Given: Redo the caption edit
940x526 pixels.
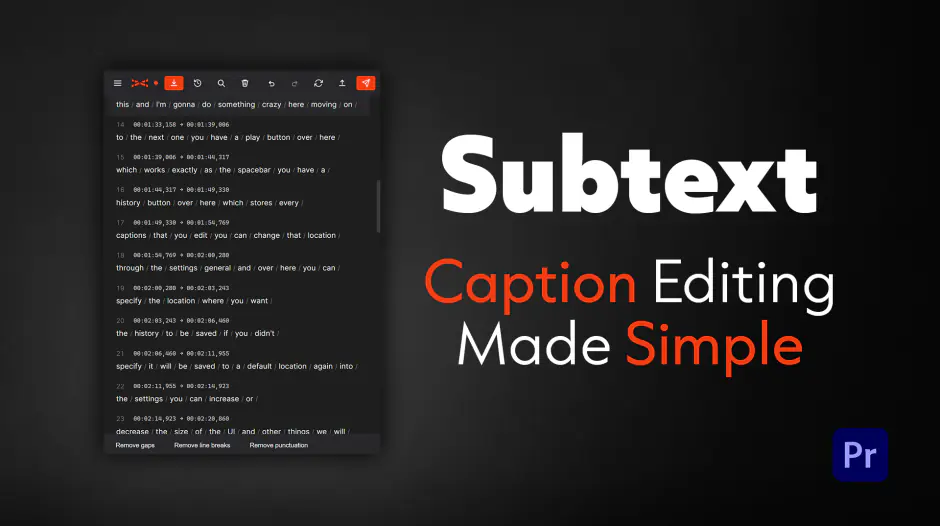Looking at the screenshot, I should [294, 83].
